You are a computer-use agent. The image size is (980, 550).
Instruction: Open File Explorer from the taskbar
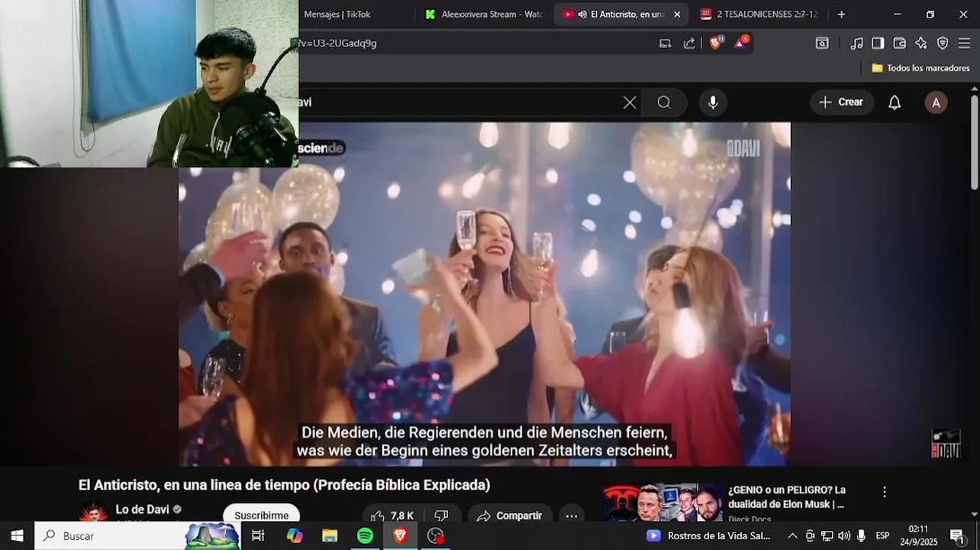coord(330,535)
